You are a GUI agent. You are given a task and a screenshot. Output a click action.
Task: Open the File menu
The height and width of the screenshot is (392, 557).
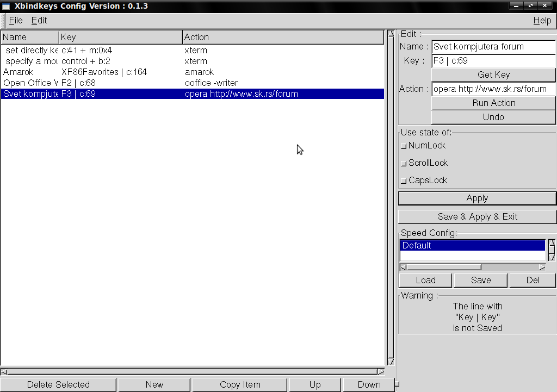point(16,20)
